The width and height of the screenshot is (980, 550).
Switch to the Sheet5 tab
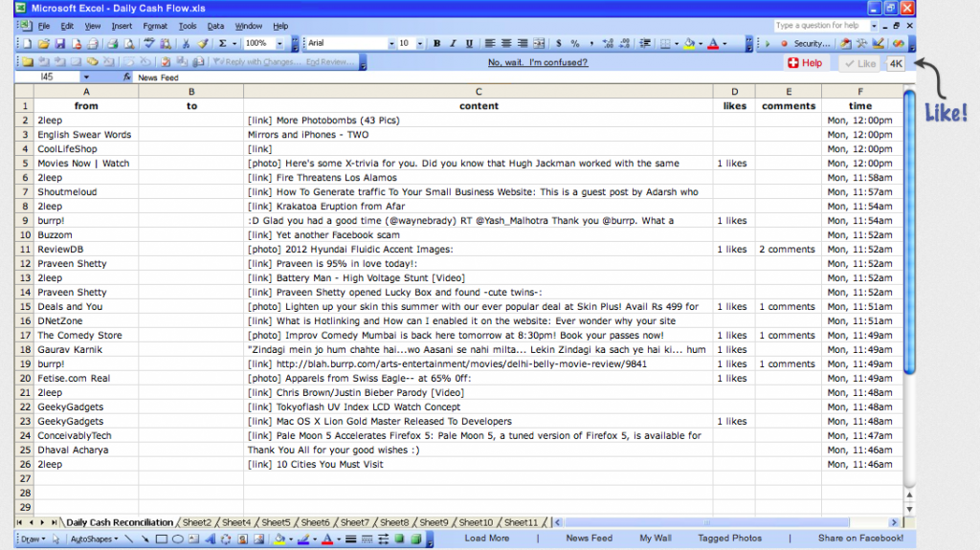coord(276,522)
